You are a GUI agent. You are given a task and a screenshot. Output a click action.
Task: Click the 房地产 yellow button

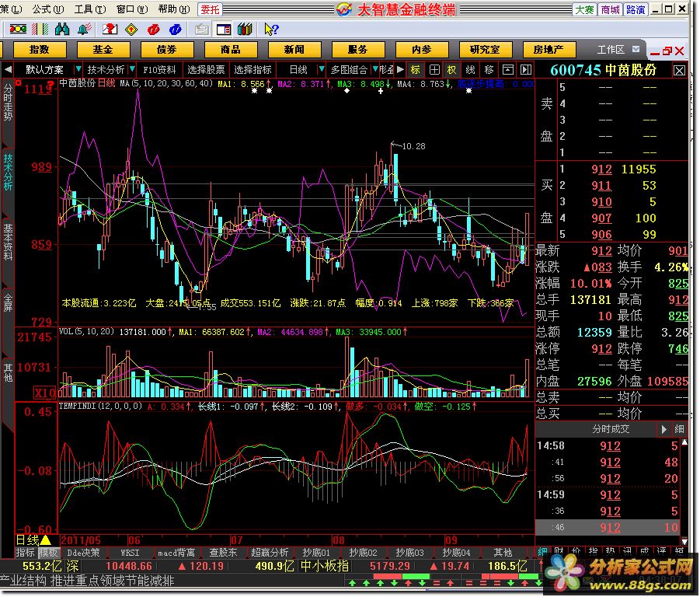(549, 49)
